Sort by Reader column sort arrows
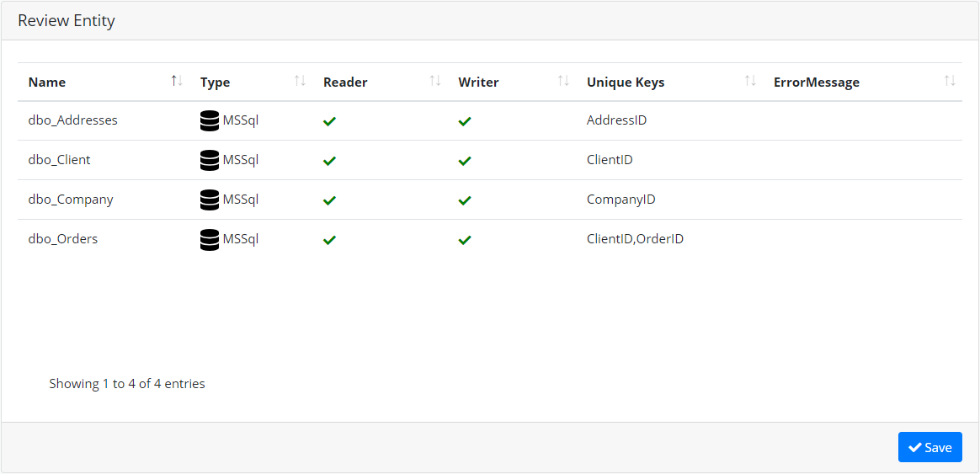This screenshot has height=474, width=980. (435, 81)
